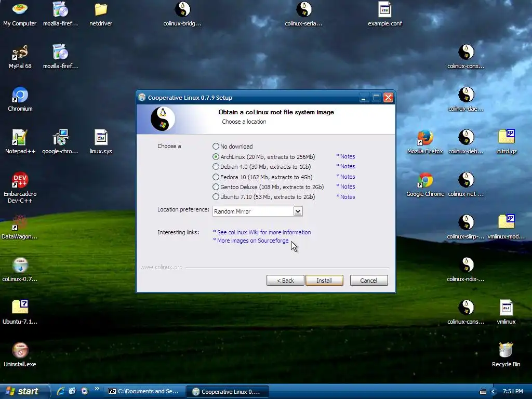Select the vmlinux file icon
Image resolution: width=532 pixels, height=399 pixels.
506,312
